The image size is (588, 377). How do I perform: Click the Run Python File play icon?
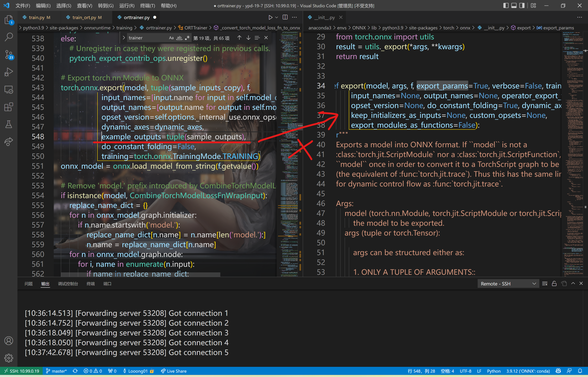[x=270, y=17]
